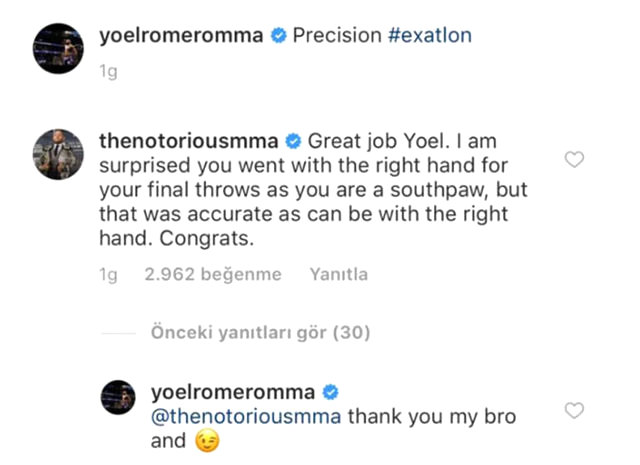This screenshot has height=465, width=640.
Task: Open the @thenotoriousmma mention in the reply
Action: click(244, 415)
